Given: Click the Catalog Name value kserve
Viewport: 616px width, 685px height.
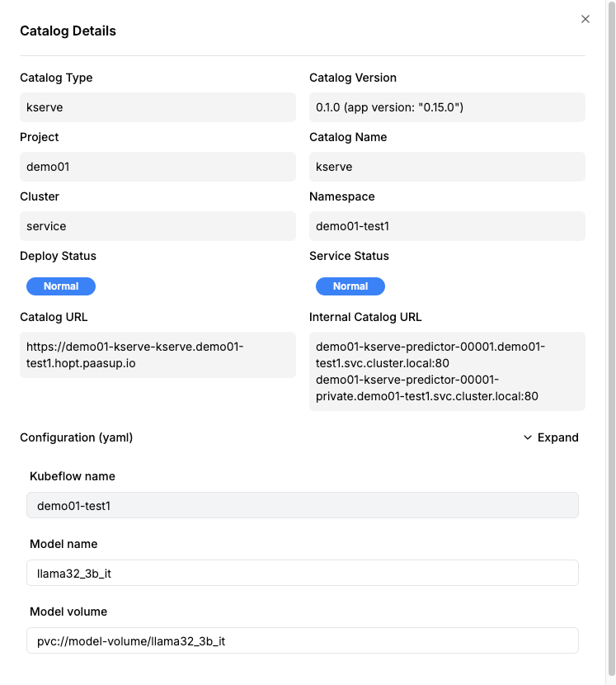Looking at the screenshot, I should pos(447,167).
